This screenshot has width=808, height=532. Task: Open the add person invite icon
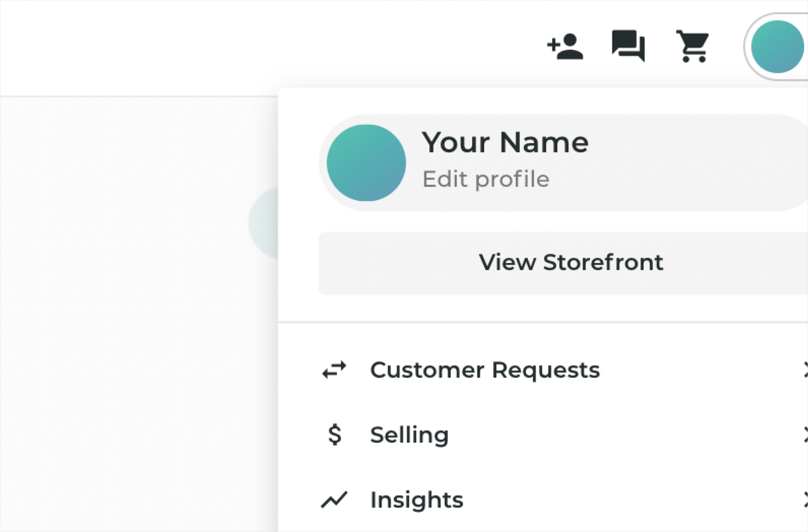(x=565, y=47)
